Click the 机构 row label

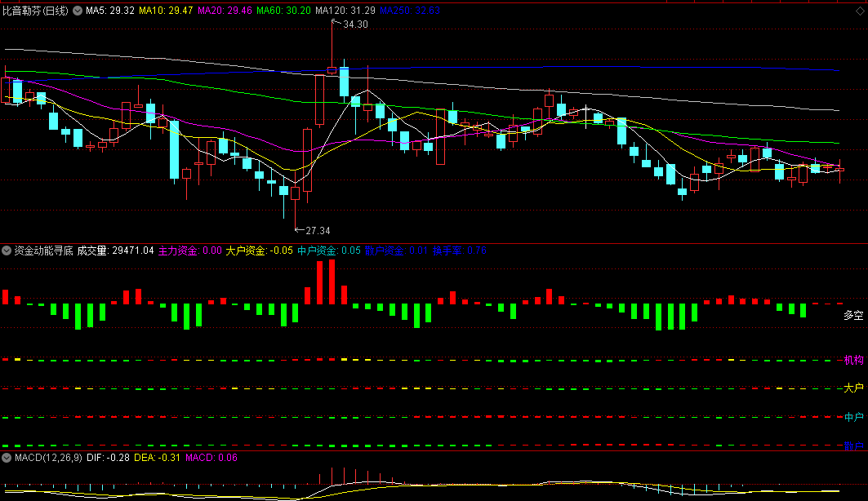[x=853, y=360]
